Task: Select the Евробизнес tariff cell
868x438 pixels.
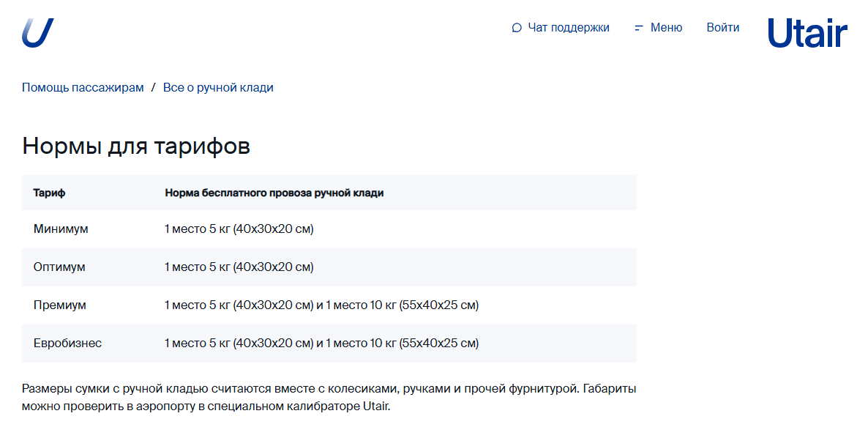Action: pyautogui.click(x=67, y=344)
